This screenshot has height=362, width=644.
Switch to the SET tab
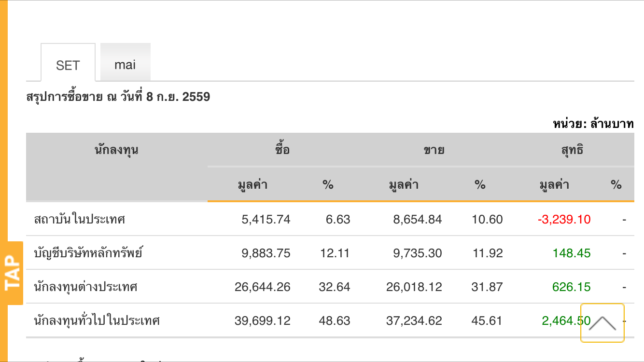(68, 65)
